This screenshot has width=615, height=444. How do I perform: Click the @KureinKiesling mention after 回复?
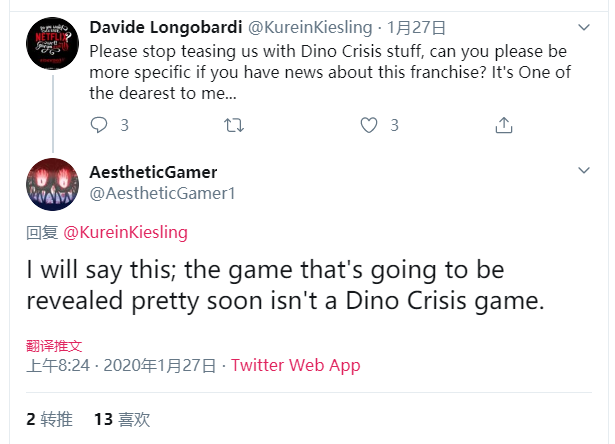coord(125,232)
